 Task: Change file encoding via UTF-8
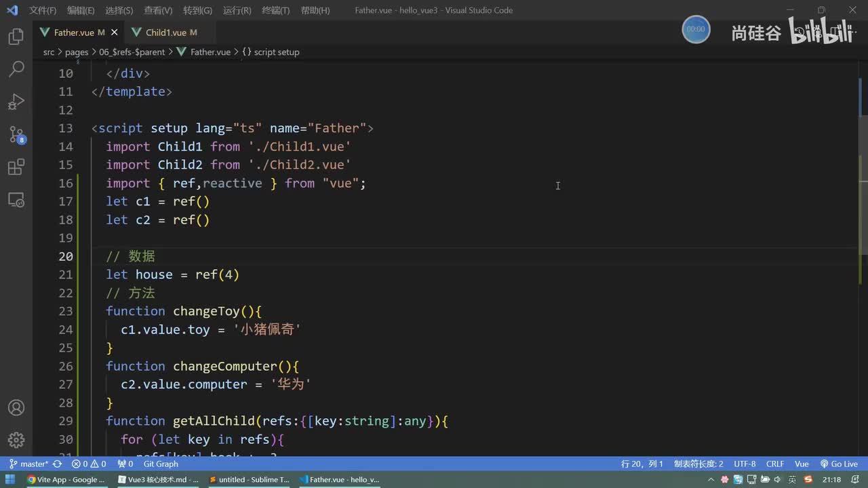pyautogui.click(x=745, y=464)
